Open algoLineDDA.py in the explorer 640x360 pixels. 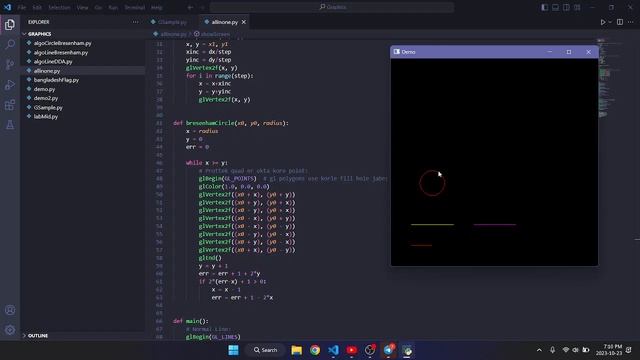(53, 62)
